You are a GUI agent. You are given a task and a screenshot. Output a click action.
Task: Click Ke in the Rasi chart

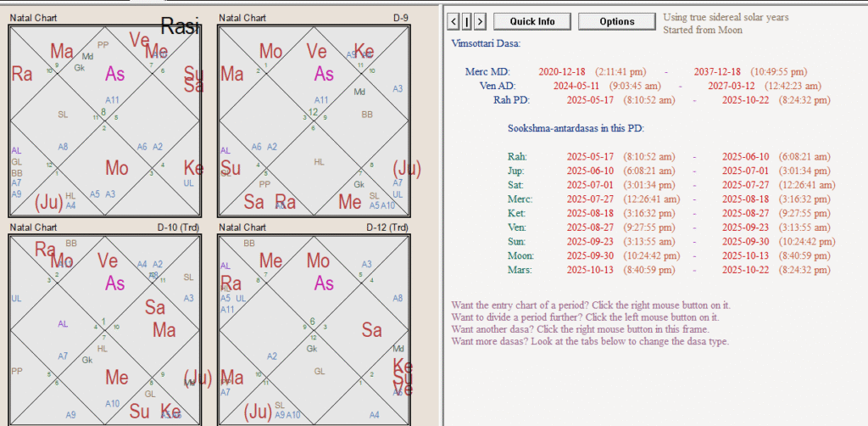click(194, 168)
